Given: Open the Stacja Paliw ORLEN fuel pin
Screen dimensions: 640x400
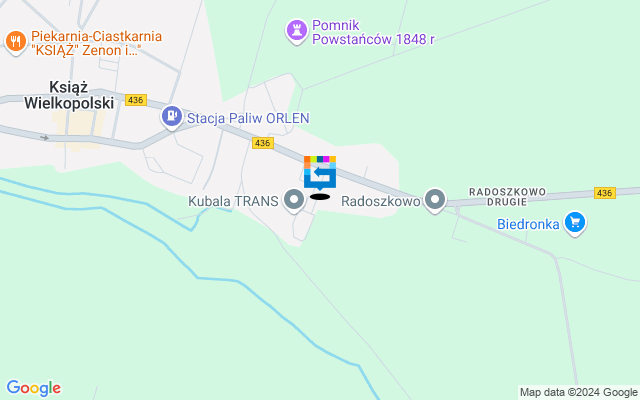Looking at the screenshot, I should pos(172,117).
